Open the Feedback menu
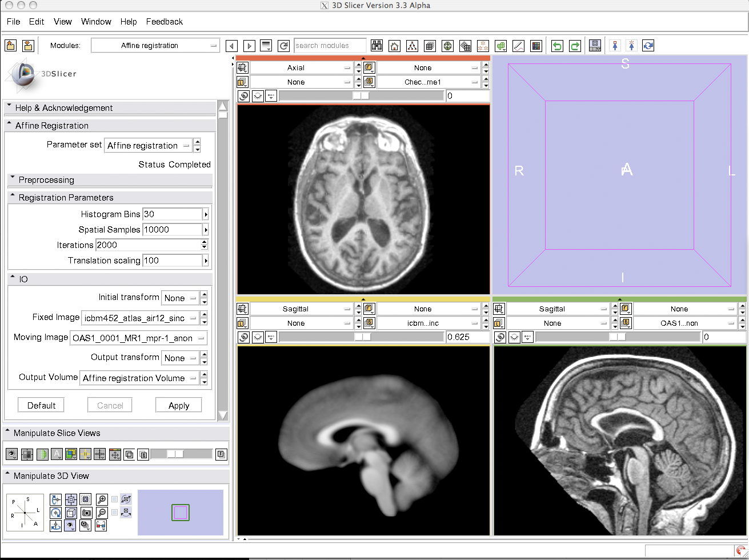749x560 pixels. point(165,22)
